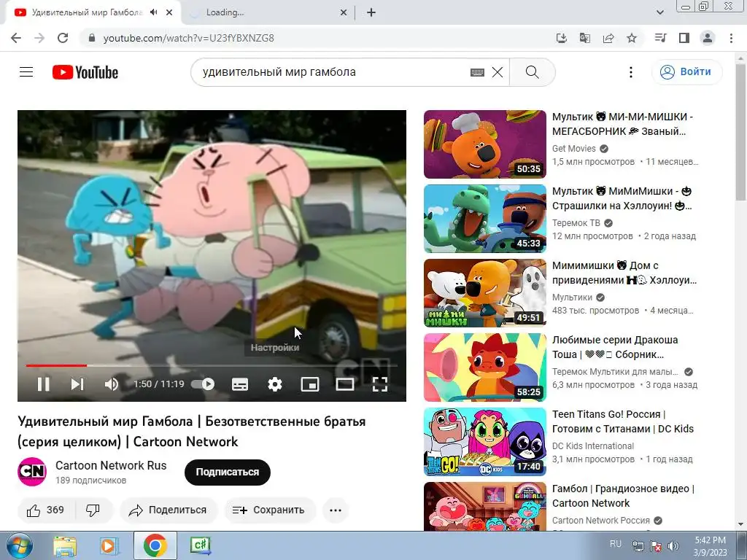Go back in browser history
The image size is (747, 560).
coord(16,38)
